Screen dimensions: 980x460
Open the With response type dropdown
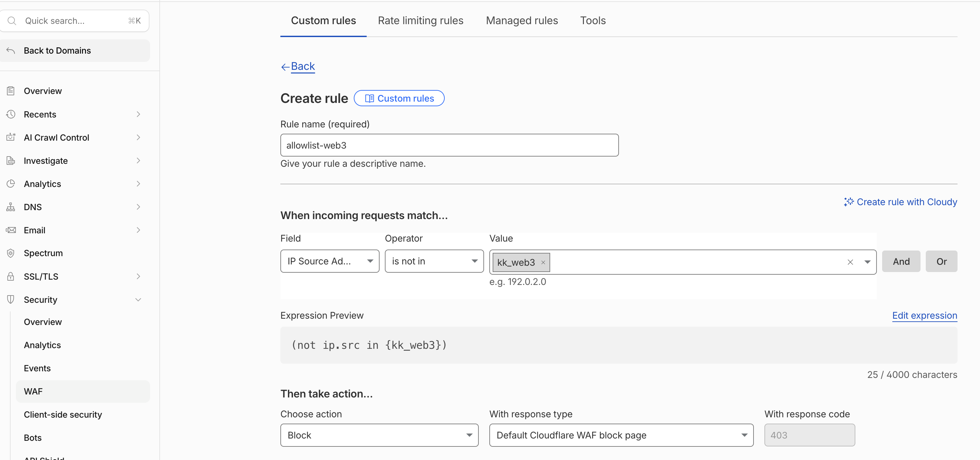pos(621,435)
